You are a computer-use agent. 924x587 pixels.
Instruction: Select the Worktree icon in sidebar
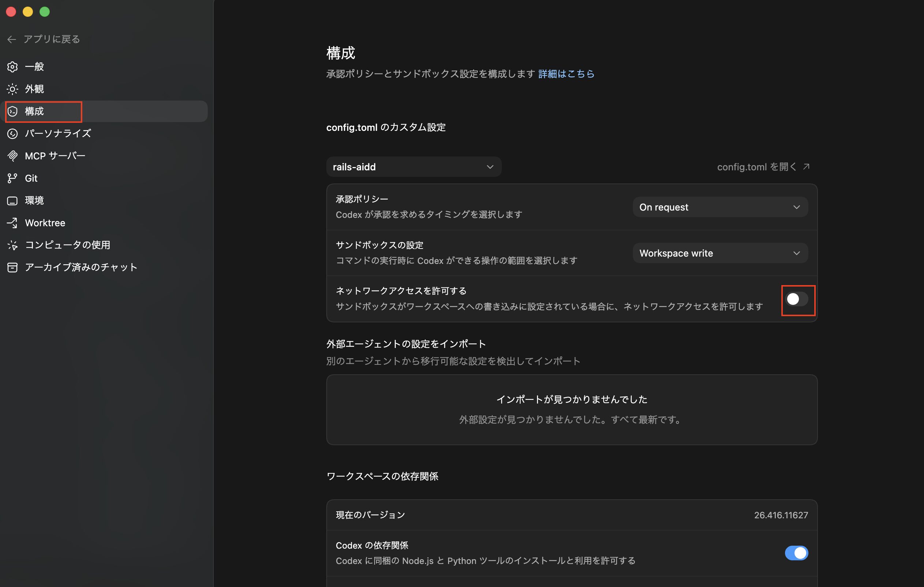click(12, 223)
